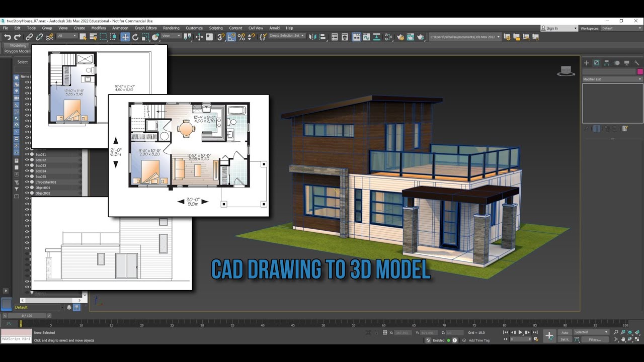The height and width of the screenshot is (362, 644).
Task: Activate the Select Object tool
Action: pos(83,37)
